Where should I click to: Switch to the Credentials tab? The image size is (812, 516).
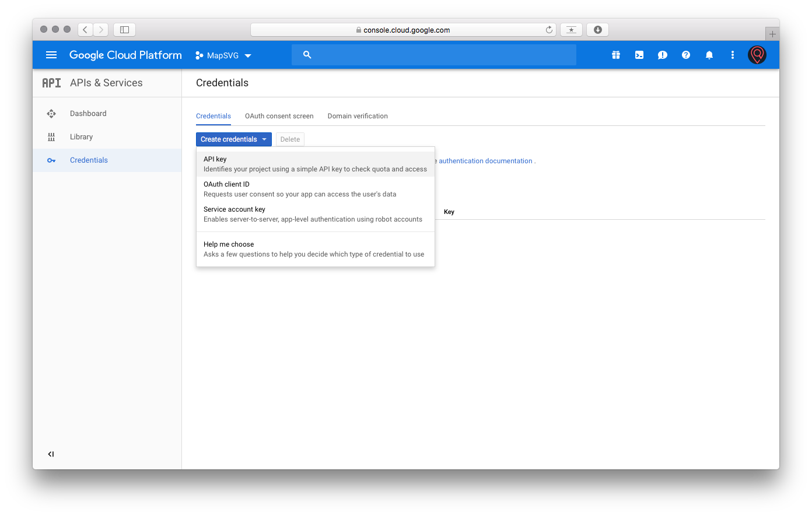213,116
